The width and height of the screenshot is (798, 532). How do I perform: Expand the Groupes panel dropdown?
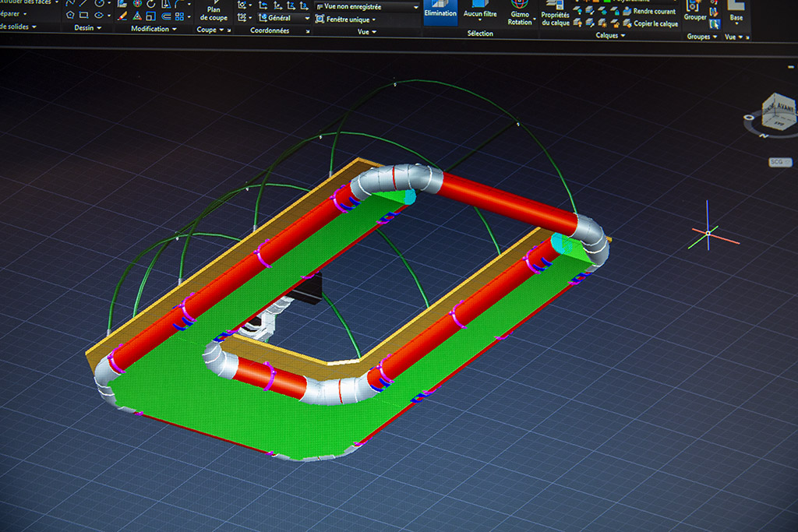(x=702, y=37)
